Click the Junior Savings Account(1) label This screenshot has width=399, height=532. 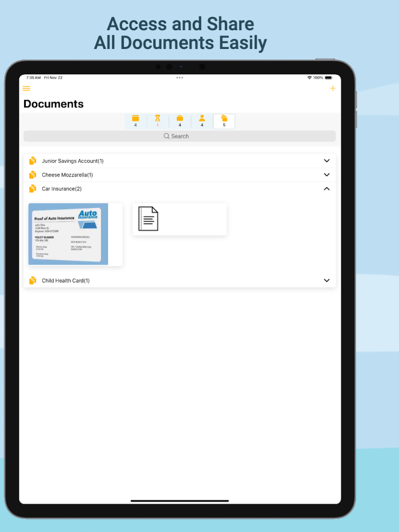point(73,161)
